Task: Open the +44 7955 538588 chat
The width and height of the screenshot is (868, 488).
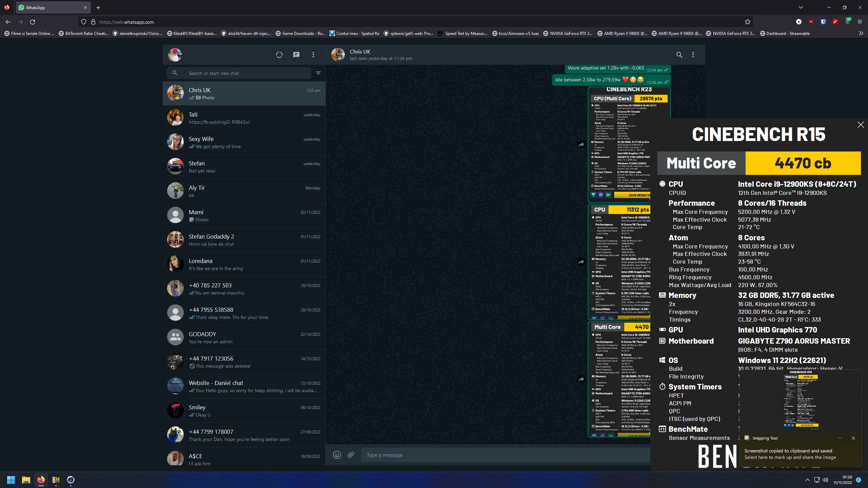Action: [x=244, y=313]
